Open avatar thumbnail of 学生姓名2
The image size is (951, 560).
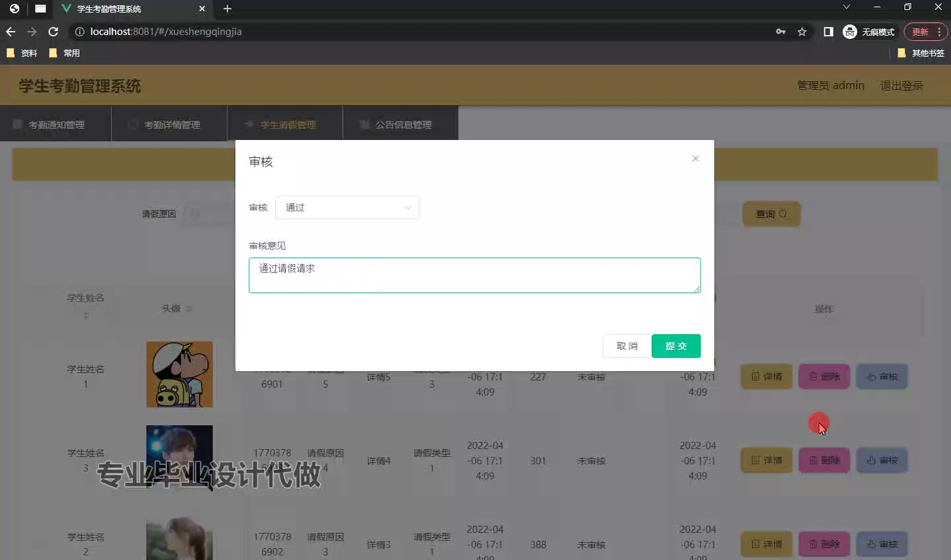[180, 538]
